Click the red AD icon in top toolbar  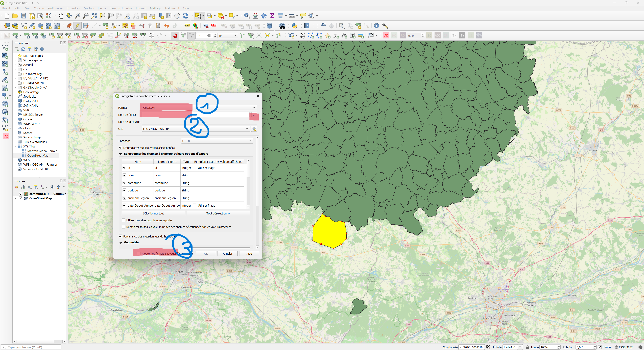click(x=386, y=36)
